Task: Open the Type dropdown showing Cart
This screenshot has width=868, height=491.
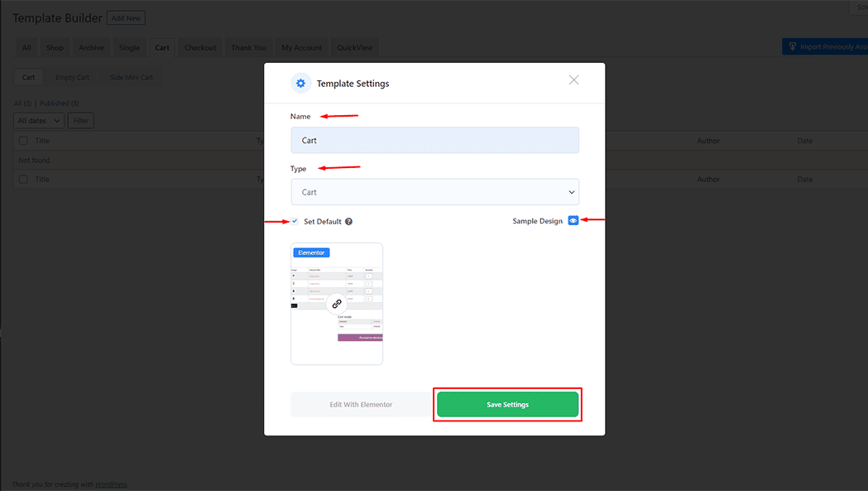Action: 434,191
